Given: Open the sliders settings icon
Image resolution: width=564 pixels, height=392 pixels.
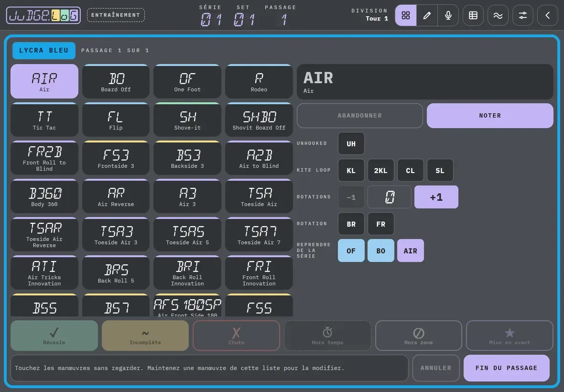Looking at the screenshot, I should [522, 15].
